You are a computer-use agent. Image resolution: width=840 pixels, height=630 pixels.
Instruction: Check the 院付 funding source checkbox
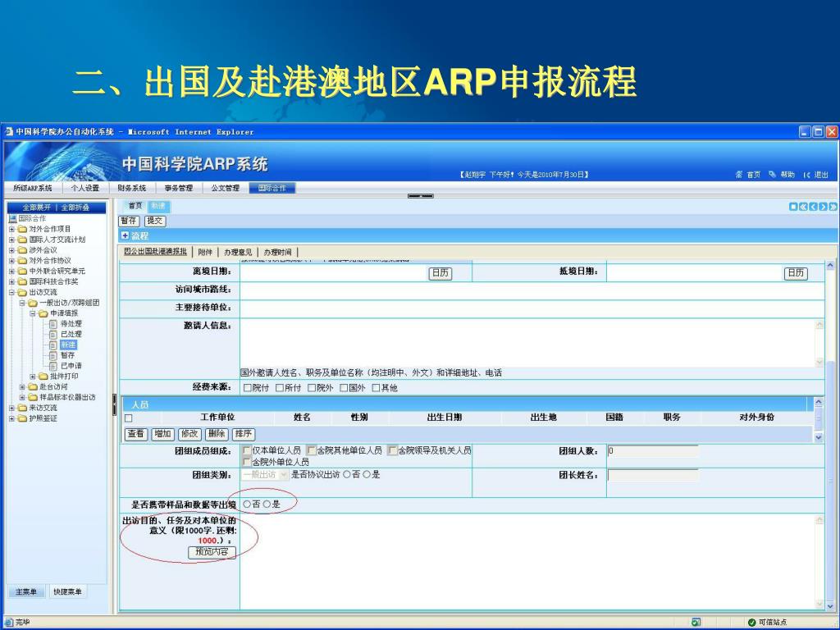(x=248, y=388)
